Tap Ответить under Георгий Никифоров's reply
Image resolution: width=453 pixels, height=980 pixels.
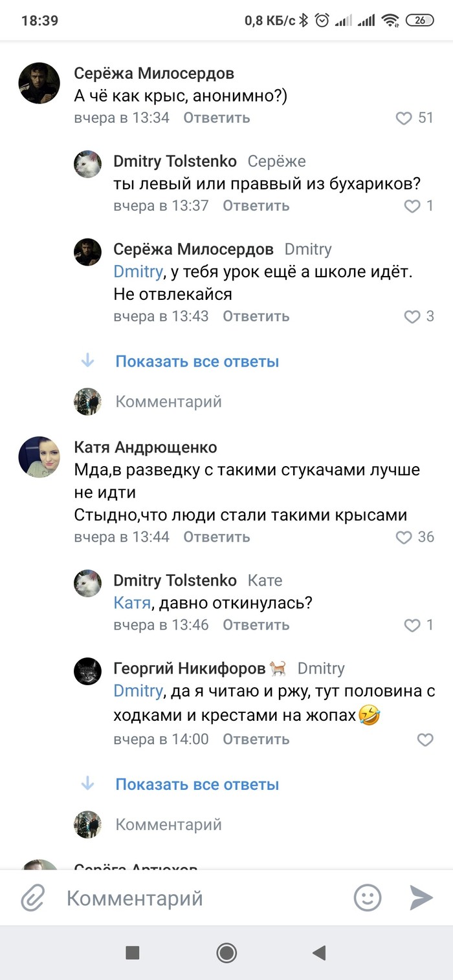[x=256, y=739]
